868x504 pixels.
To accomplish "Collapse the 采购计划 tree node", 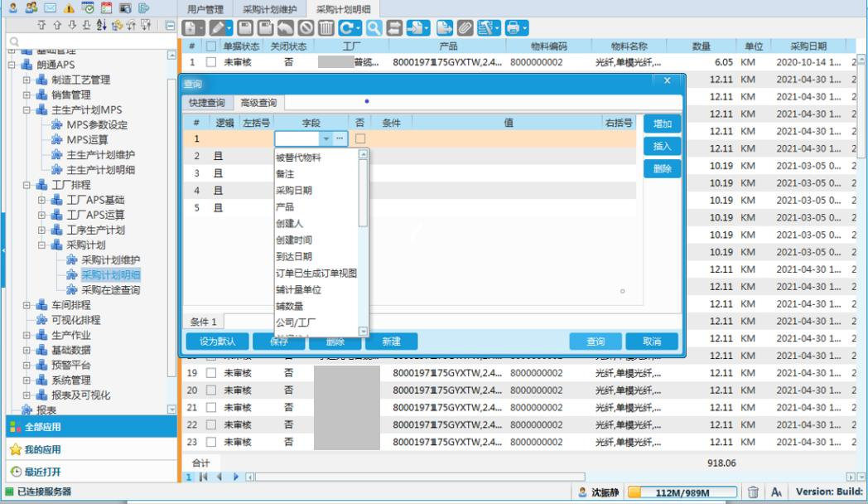I will pyautogui.click(x=41, y=245).
